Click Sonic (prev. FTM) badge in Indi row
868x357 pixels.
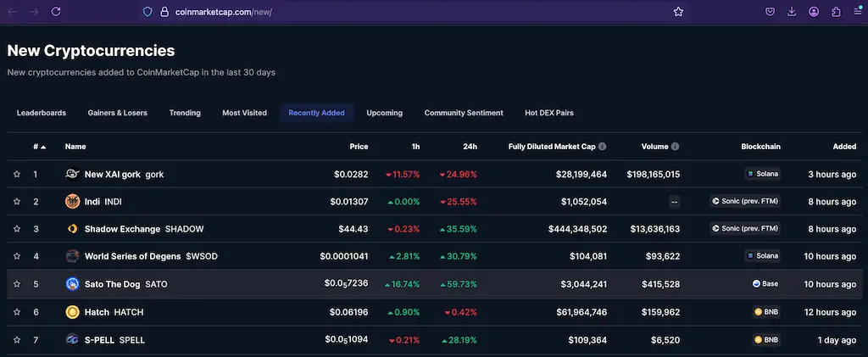[x=745, y=201]
